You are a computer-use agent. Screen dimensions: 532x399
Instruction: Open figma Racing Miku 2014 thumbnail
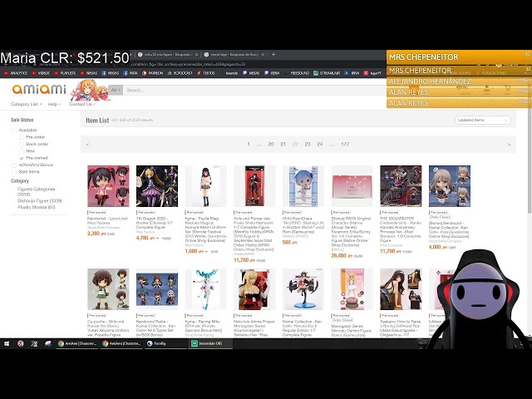pos(206,289)
